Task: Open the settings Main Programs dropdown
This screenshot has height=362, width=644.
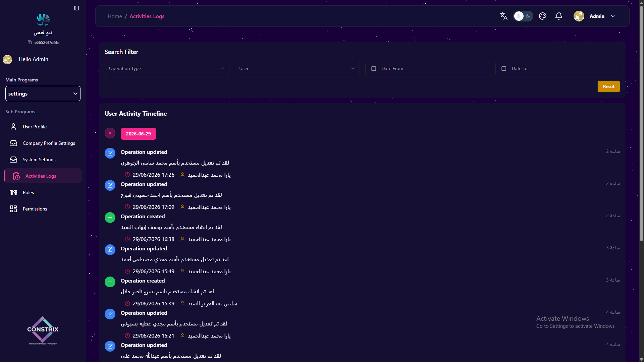Action: click(43, 94)
